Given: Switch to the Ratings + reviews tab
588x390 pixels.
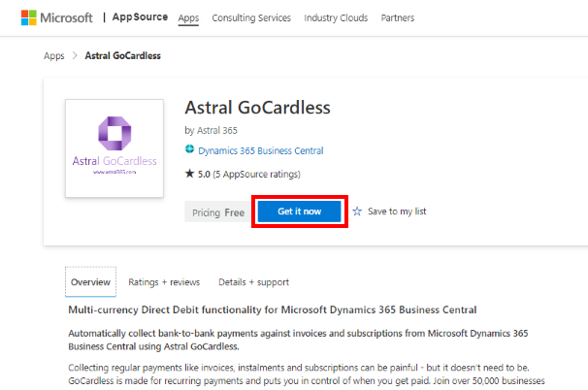Looking at the screenshot, I should coord(164,282).
